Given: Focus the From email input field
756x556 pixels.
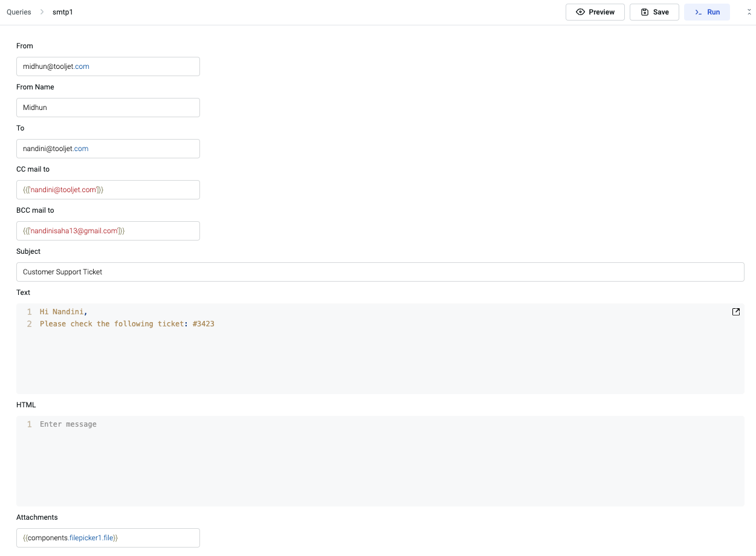Looking at the screenshot, I should (108, 66).
